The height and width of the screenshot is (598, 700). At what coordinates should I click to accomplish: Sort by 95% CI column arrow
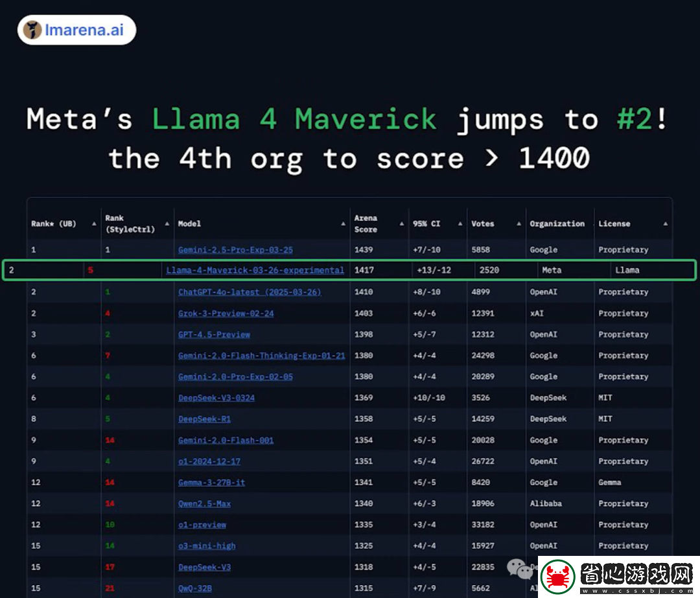tap(460, 224)
